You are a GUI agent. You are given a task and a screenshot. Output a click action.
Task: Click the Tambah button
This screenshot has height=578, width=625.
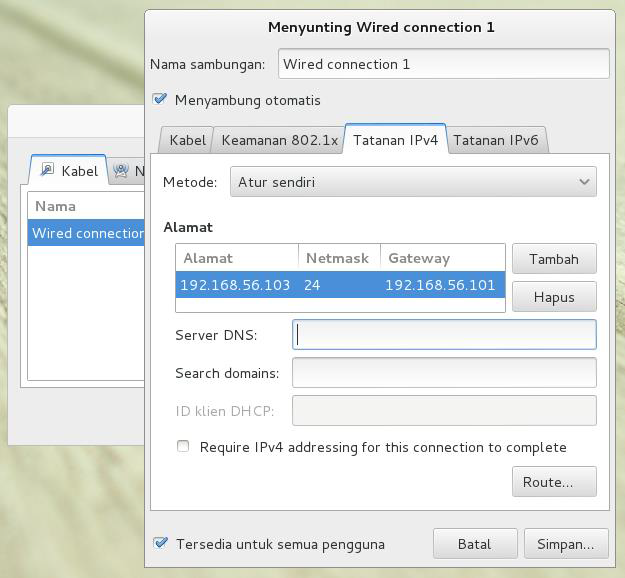553,259
